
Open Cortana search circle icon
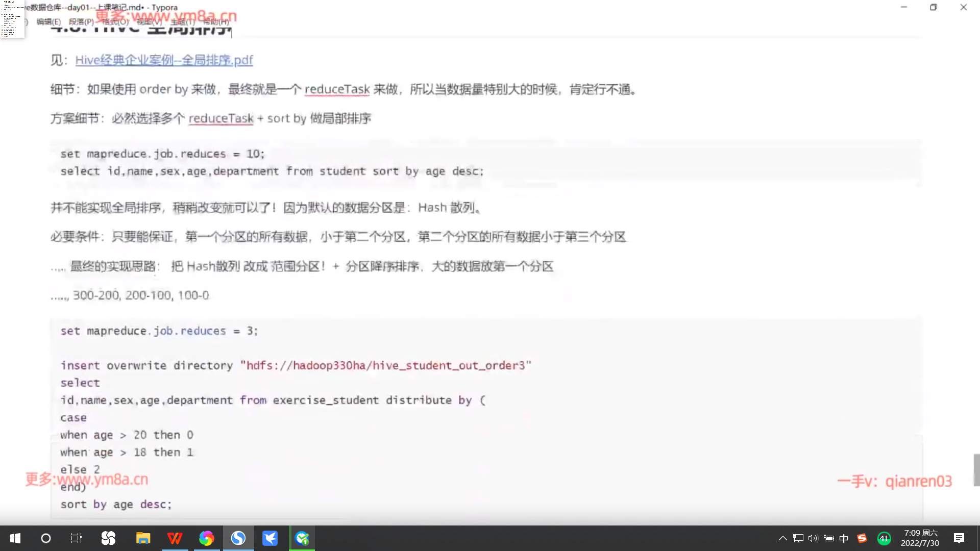46,538
